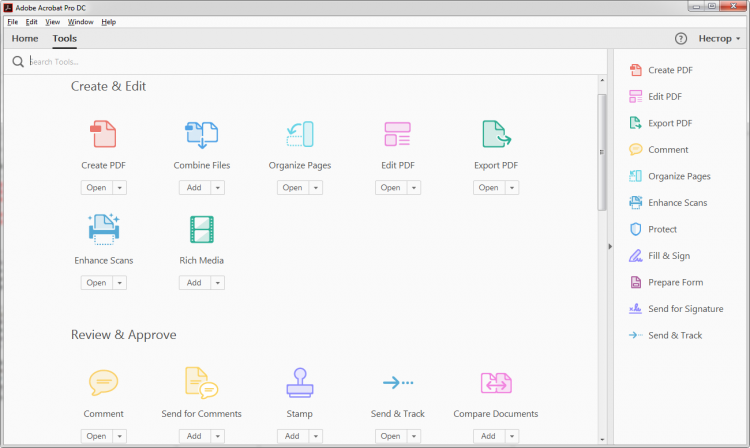Screen dimensions: 750x448
Task: Click the Fill & Sign pen icon
Action: tap(636, 256)
